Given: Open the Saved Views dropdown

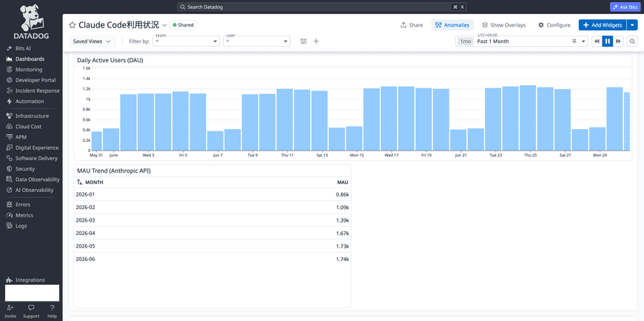Looking at the screenshot, I should click(92, 42).
